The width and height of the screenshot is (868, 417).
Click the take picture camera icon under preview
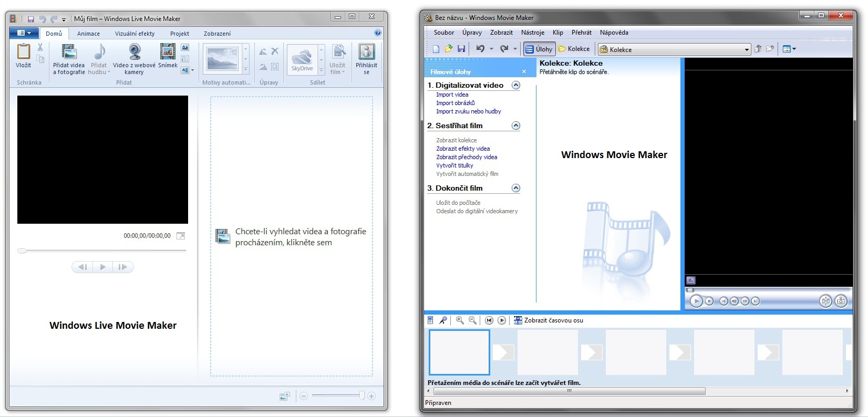click(841, 301)
